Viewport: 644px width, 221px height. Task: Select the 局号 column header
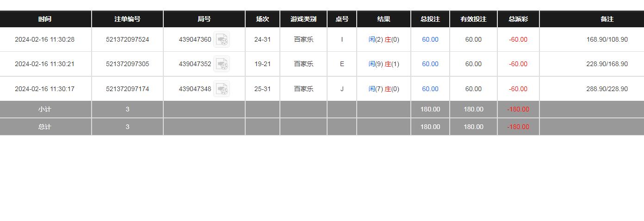pos(204,19)
